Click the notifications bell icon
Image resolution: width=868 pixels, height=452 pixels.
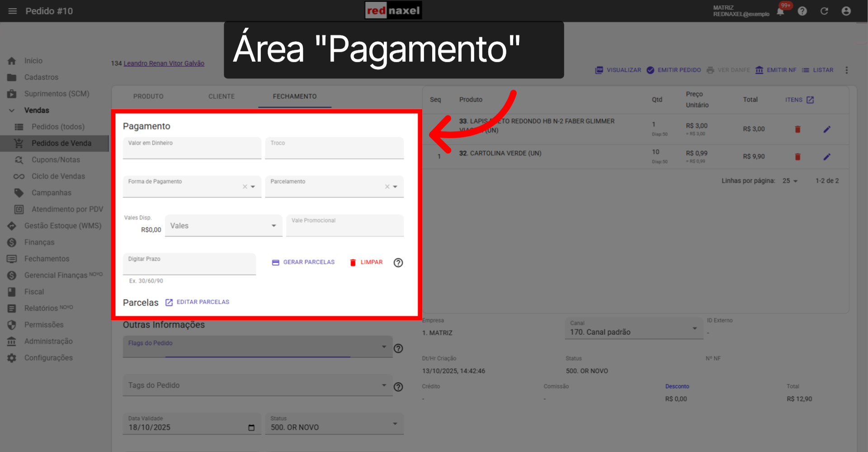(779, 11)
